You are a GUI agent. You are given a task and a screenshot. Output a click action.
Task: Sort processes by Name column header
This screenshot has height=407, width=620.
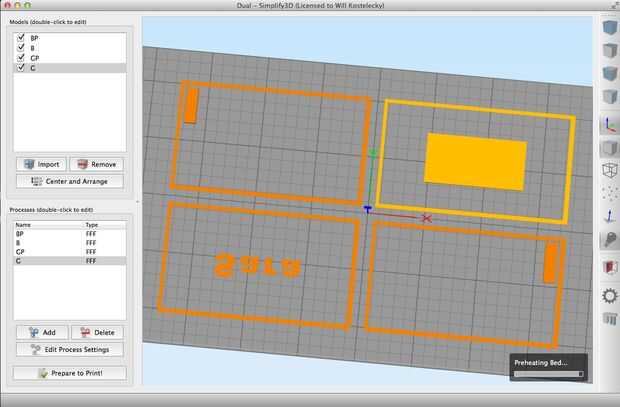click(23, 225)
